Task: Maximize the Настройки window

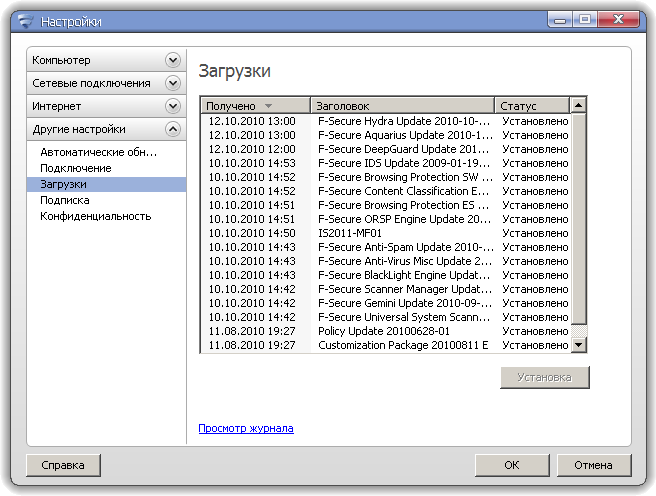Action: coord(585,20)
